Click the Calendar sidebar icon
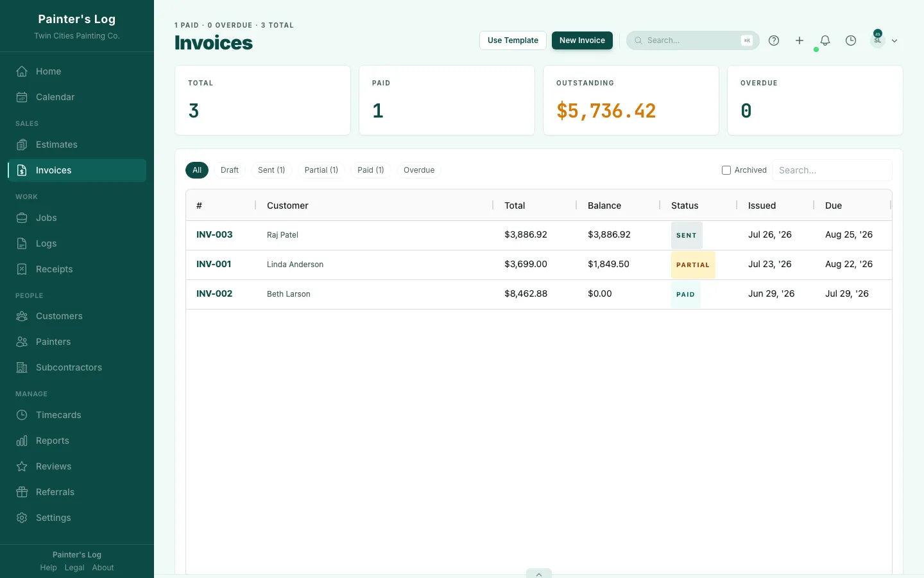 tap(22, 97)
